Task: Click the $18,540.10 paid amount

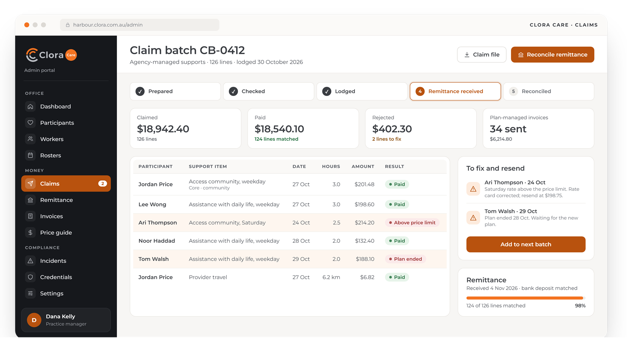Action: (279, 129)
